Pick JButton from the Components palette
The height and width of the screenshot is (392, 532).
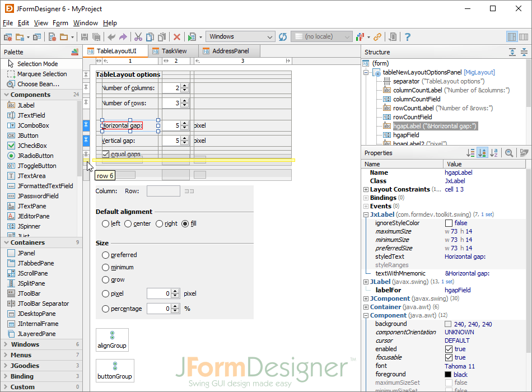click(x=28, y=136)
